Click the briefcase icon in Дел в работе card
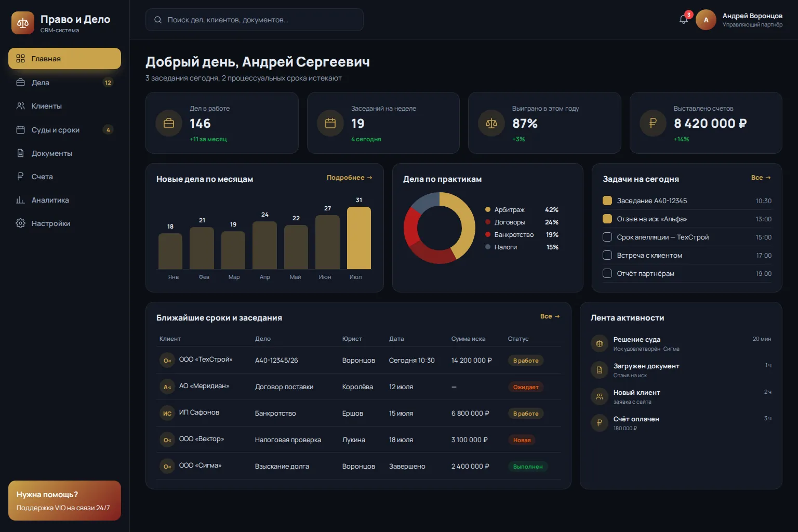The height and width of the screenshot is (532, 798). click(169, 123)
